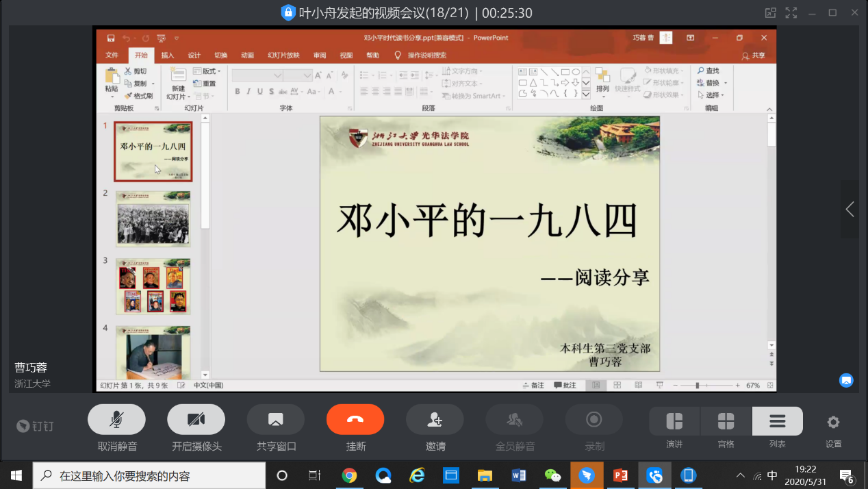Open Google Chrome from the taskbar

coord(349,475)
